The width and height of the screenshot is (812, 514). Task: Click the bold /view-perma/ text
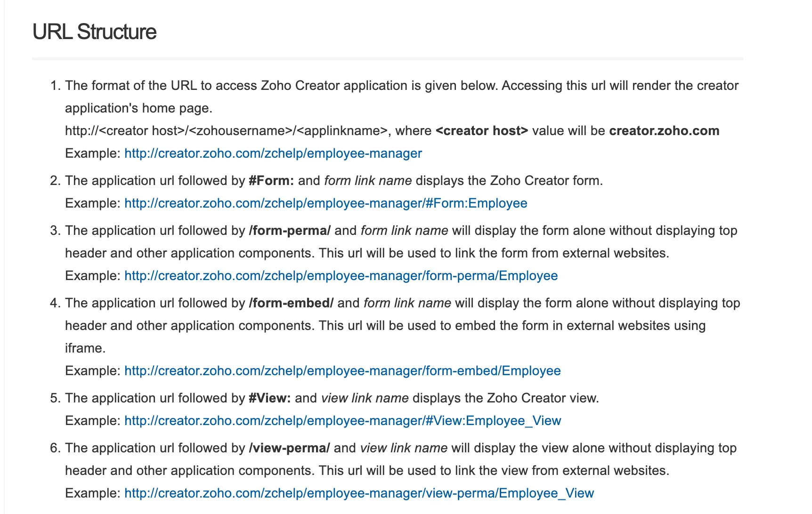[289, 448]
